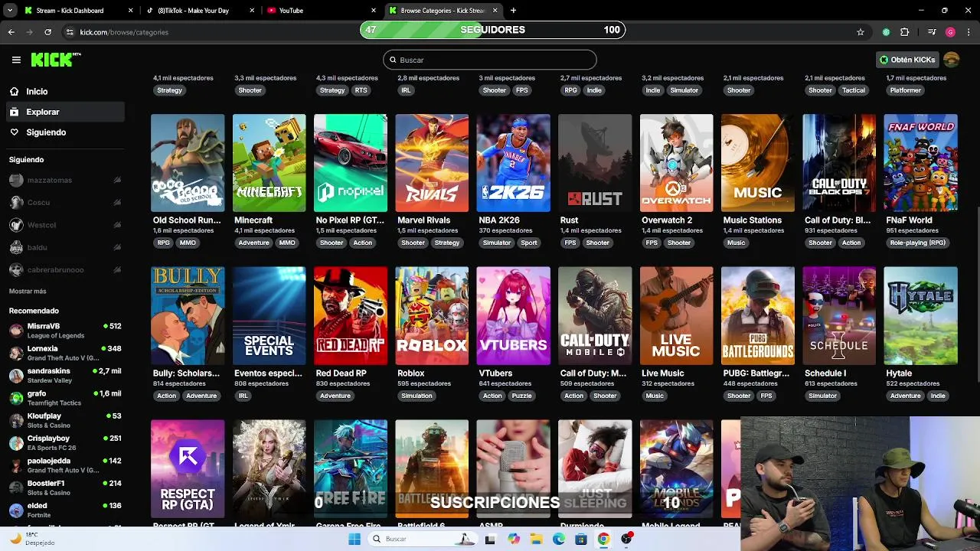Open the Live Music category thumbnail
This screenshot has width=980, height=551.
pos(676,315)
